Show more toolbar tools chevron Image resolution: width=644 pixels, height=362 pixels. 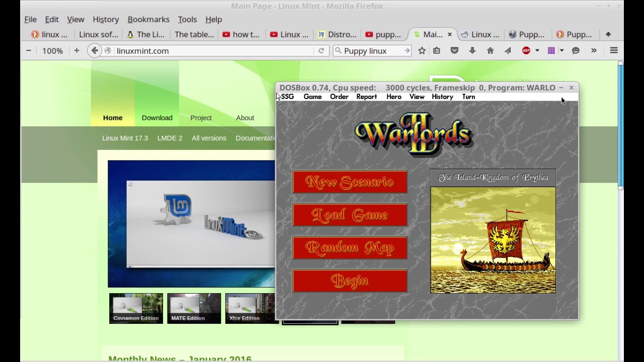pyautogui.click(x=594, y=50)
